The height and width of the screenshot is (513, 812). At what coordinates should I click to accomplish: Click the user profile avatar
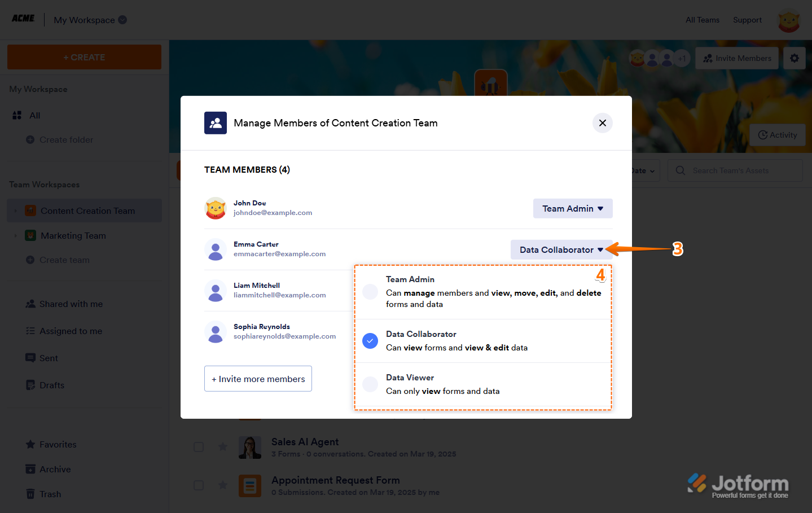click(x=788, y=21)
